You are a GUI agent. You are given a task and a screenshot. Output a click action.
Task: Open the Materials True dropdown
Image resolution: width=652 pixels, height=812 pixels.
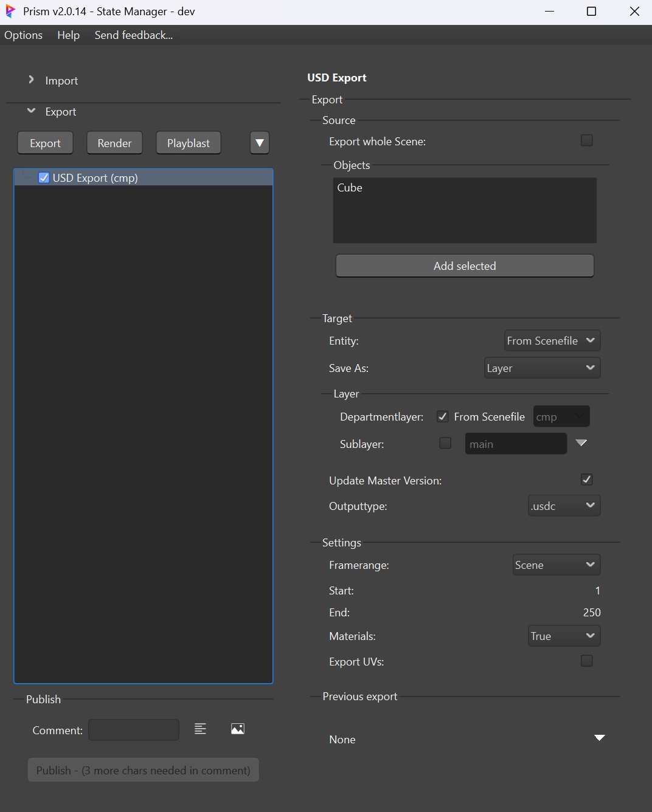564,636
